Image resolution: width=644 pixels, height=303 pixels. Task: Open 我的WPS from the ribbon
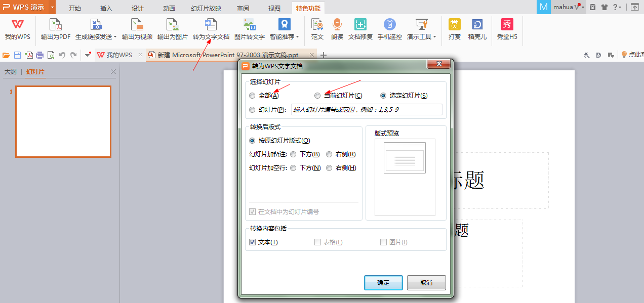click(18, 29)
